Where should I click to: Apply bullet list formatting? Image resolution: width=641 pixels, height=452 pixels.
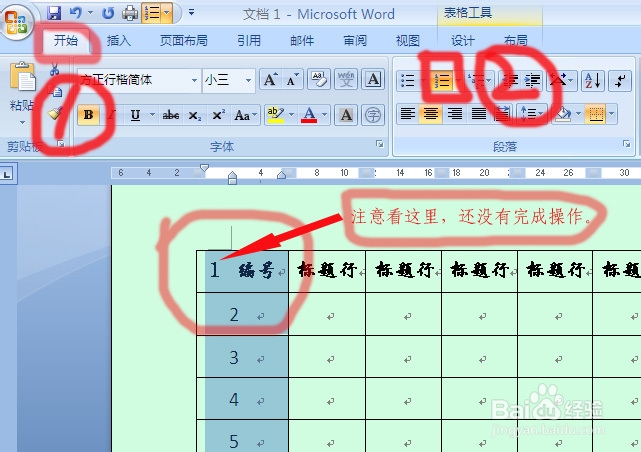click(x=407, y=81)
